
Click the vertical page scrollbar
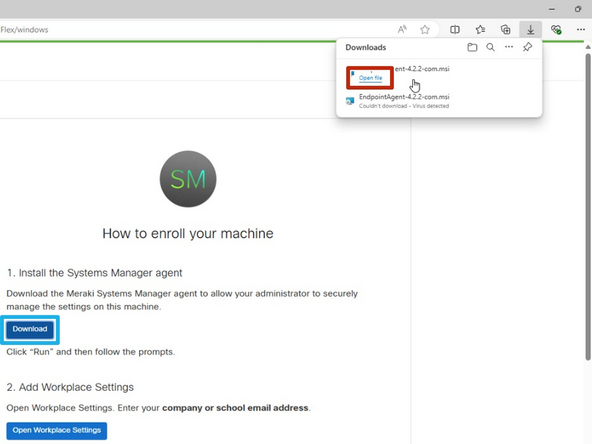[x=588, y=207]
